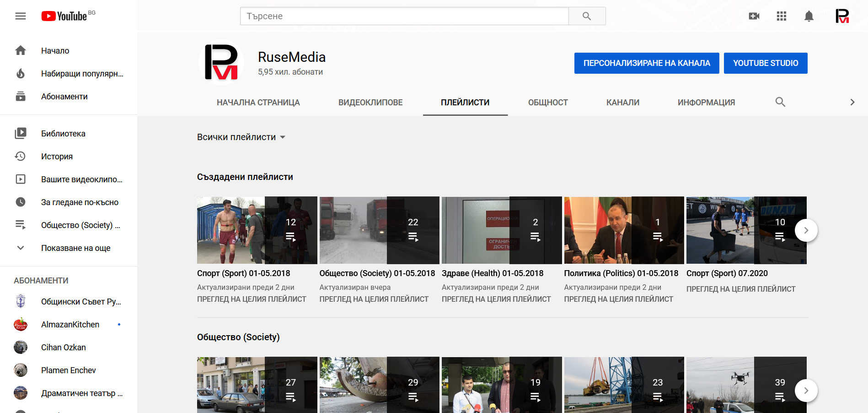Open the КАНАЛИ tab
868x413 pixels.
click(623, 103)
